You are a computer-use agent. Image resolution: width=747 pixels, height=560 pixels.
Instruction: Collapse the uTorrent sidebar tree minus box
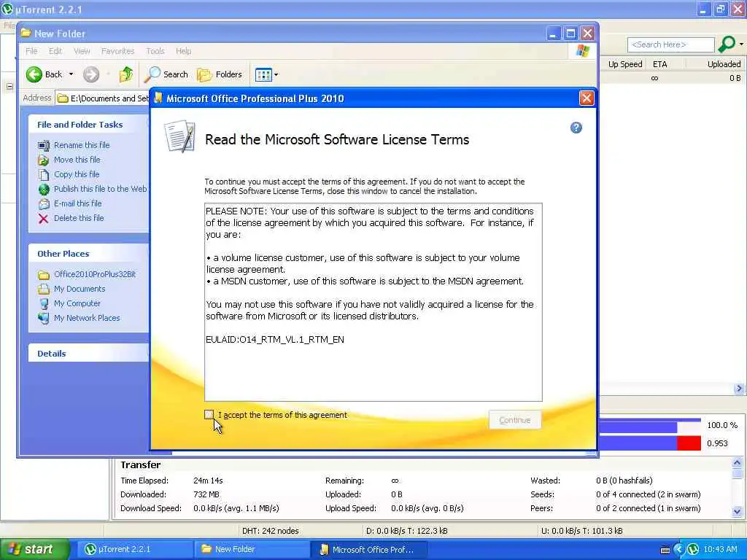pyautogui.click(x=9, y=87)
